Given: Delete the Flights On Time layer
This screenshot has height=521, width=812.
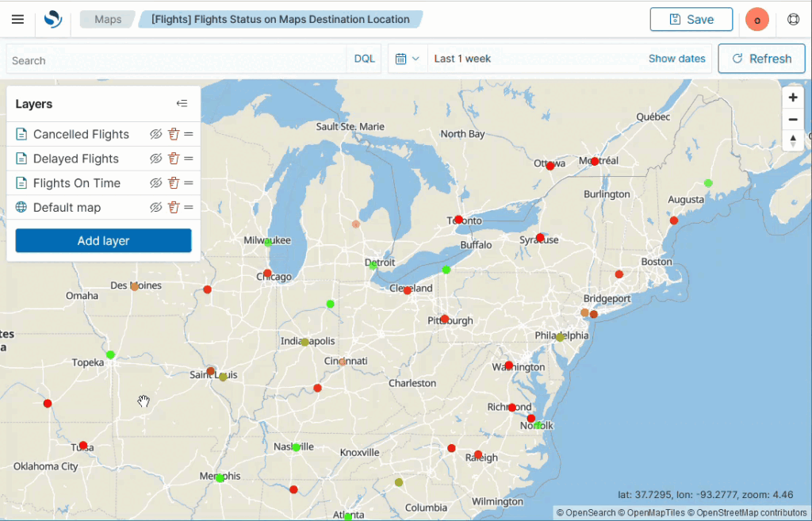Looking at the screenshot, I should [174, 183].
